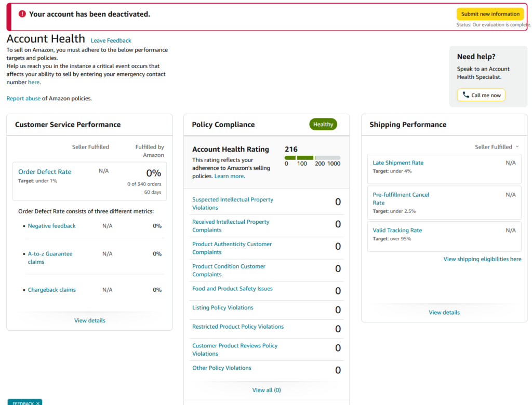Open Received Intellectual Property Complaints

[x=231, y=226]
